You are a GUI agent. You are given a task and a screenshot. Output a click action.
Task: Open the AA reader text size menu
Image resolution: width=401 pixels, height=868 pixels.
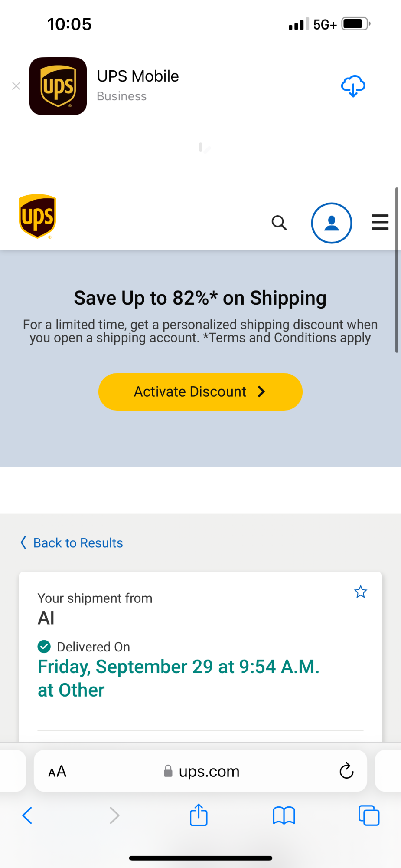click(57, 771)
